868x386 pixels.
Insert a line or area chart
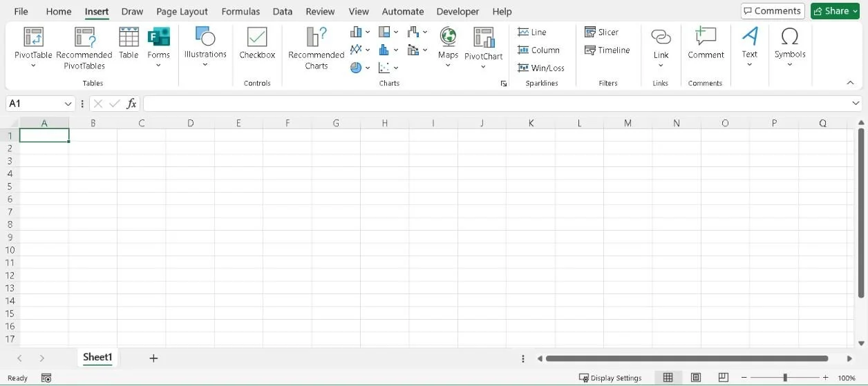pos(357,50)
